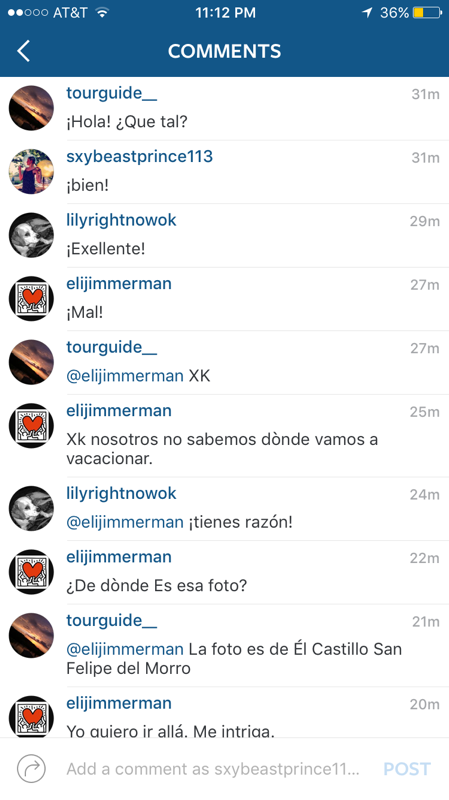
Task: Tap tourguide__ avatar on the ¡Hola! comment
Action: [31, 108]
